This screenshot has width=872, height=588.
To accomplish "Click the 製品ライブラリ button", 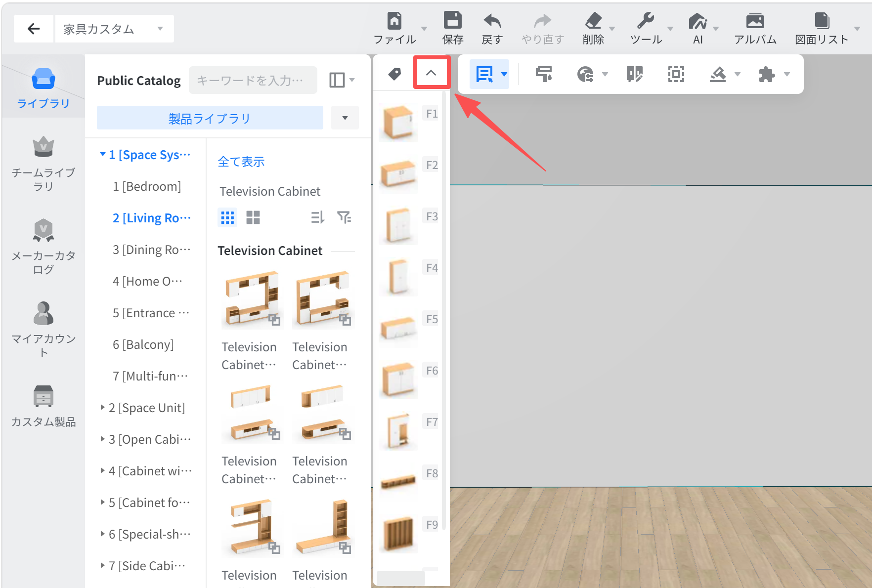I will pyautogui.click(x=210, y=118).
